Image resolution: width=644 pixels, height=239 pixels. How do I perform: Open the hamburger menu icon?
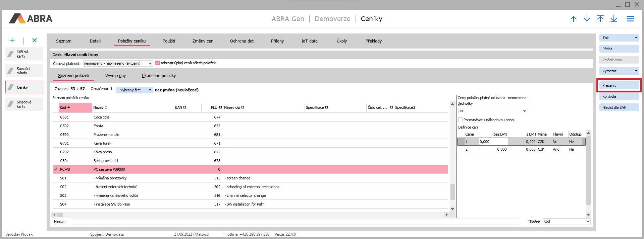[631, 19]
